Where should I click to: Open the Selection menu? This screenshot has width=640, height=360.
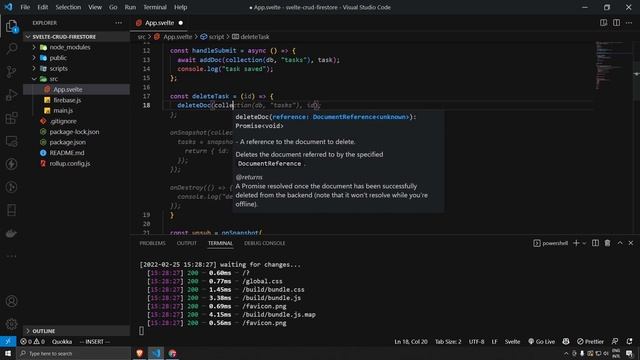68,7
